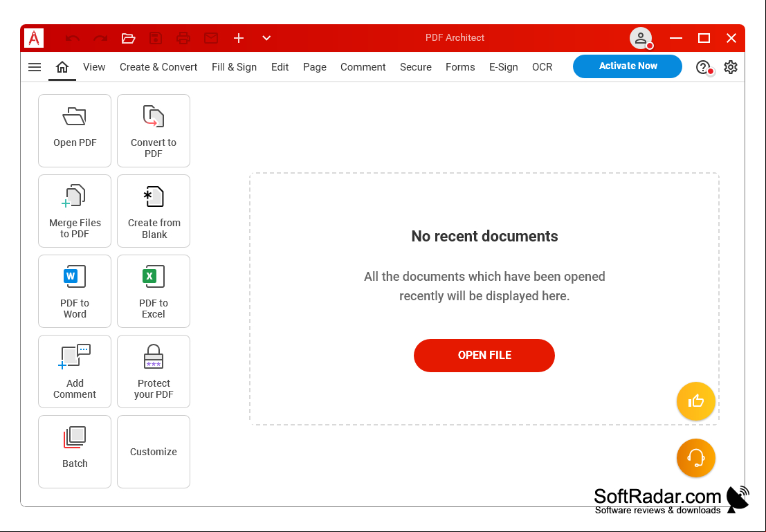This screenshot has width=766, height=532.
Task: Click the thumbs-up feedback button
Action: 696,401
